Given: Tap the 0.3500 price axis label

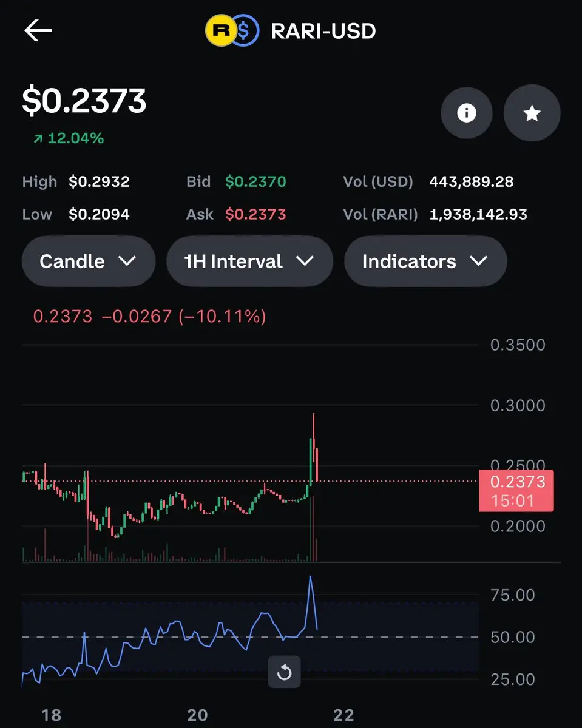Looking at the screenshot, I should pos(518,345).
